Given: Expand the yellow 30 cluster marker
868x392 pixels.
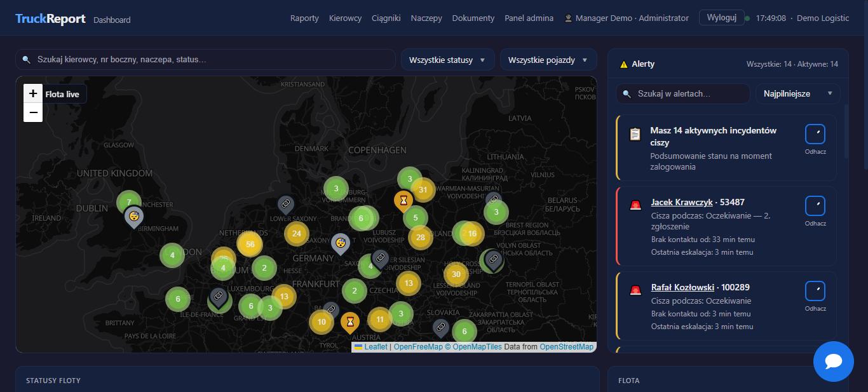Looking at the screenshot, I should pos(456,274).
